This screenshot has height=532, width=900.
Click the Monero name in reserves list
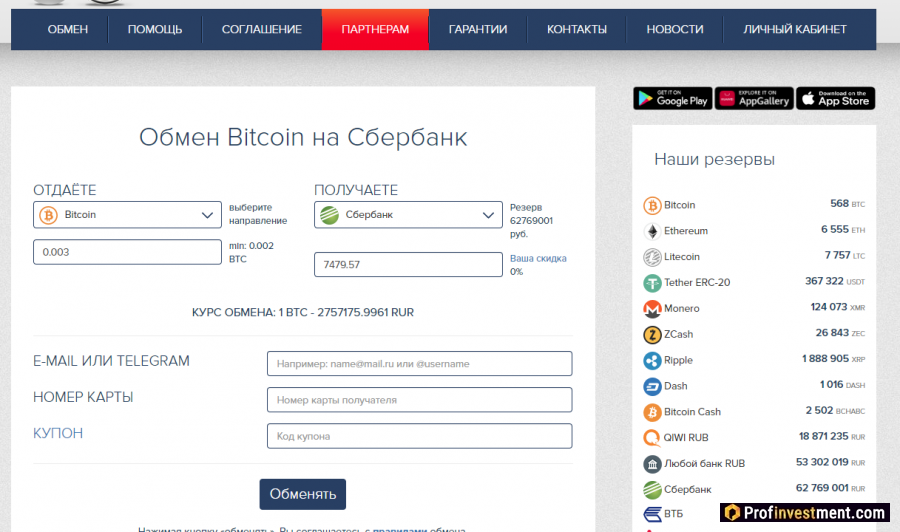pos(681,308)
